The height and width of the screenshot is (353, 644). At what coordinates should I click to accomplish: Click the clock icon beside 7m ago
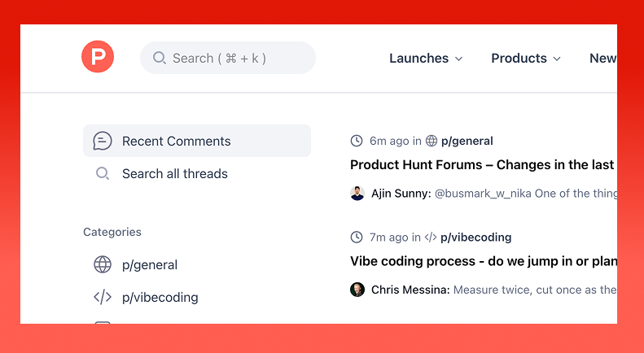[357, 238]
